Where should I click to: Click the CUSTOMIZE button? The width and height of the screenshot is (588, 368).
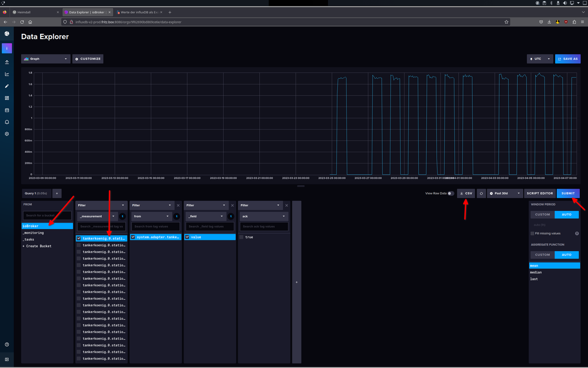[88, 59]
